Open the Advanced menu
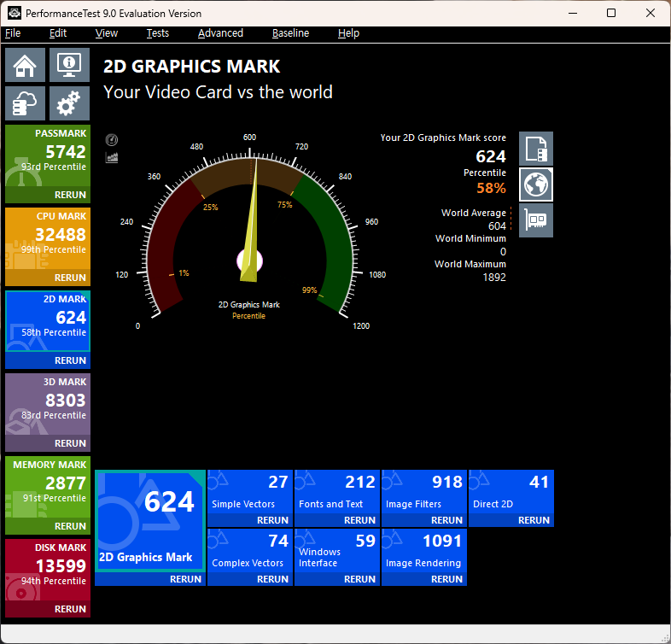The height and width of the screenshot is (644, 671). 220,33
